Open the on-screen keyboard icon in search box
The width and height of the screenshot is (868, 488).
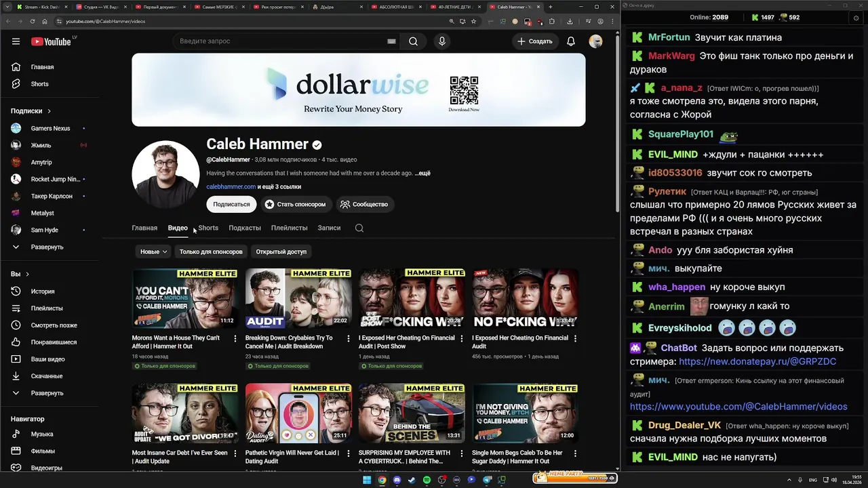click(391, 41)
